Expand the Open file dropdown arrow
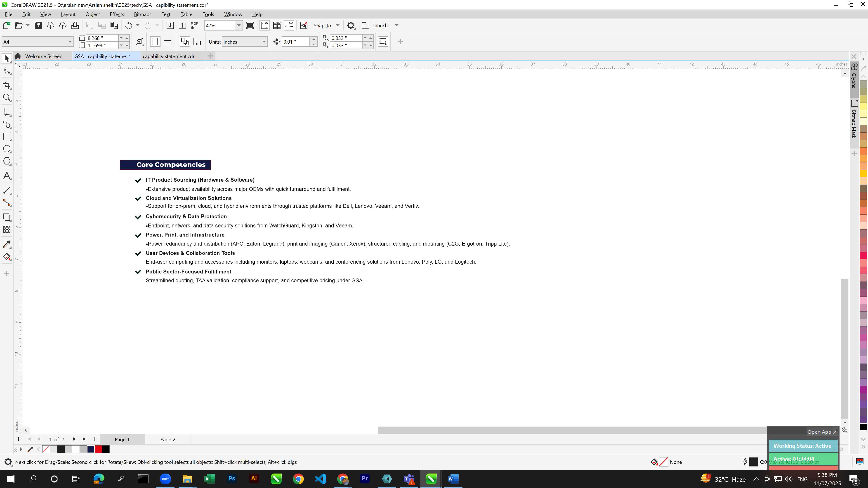The image size is (868, 488). 28,25
